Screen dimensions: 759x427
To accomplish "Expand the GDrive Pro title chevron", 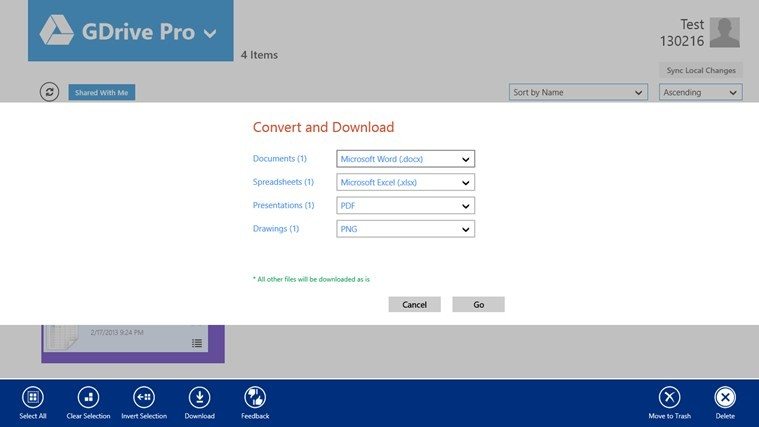I will point(210,33).
